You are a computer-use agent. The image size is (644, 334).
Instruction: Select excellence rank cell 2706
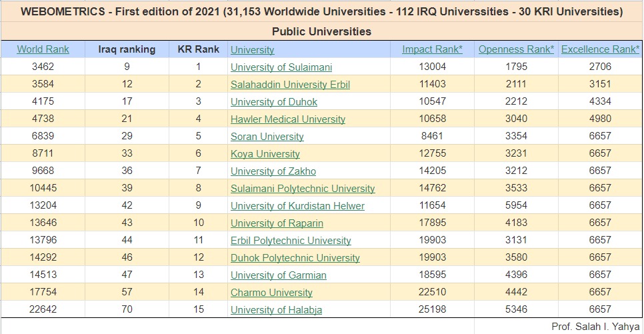(600, 67)
